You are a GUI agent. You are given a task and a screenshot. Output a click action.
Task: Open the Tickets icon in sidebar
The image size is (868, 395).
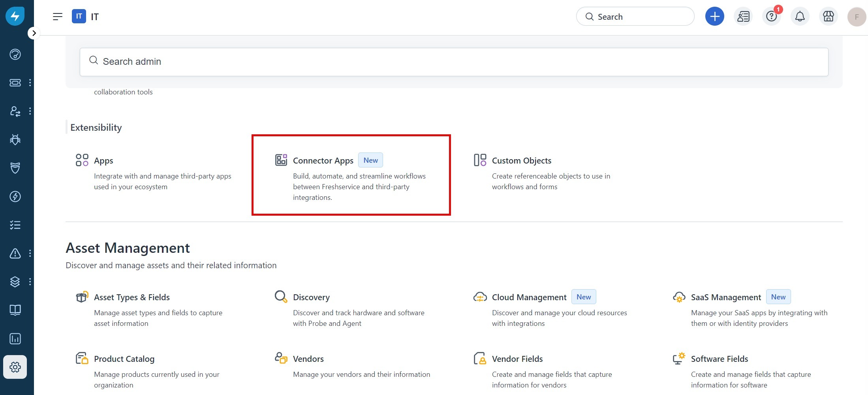pos(15,83)
